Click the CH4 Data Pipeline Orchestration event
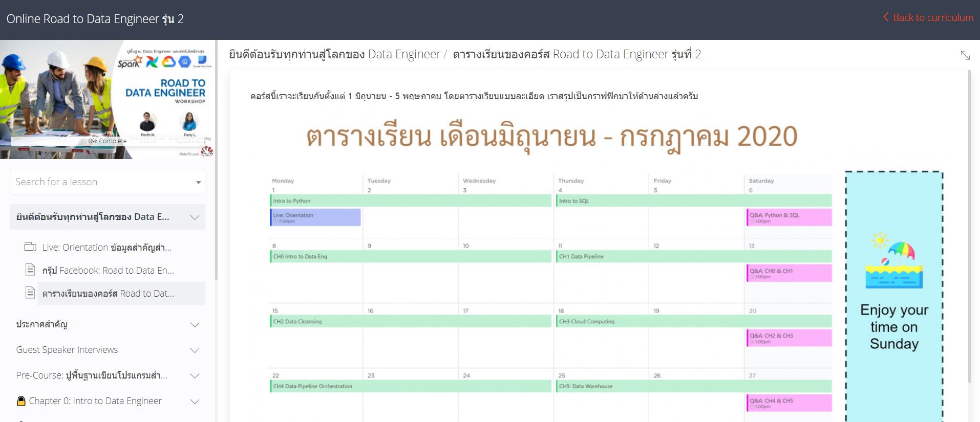 [411, 386]
